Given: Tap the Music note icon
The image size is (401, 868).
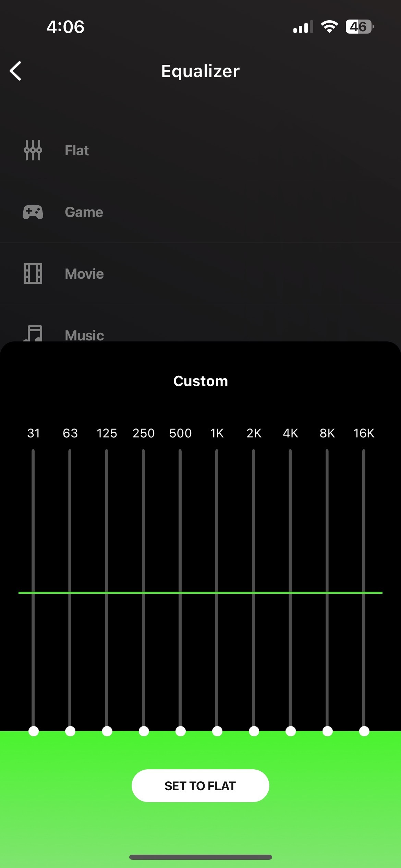Looking at the screenshot, I should point(33,333).
